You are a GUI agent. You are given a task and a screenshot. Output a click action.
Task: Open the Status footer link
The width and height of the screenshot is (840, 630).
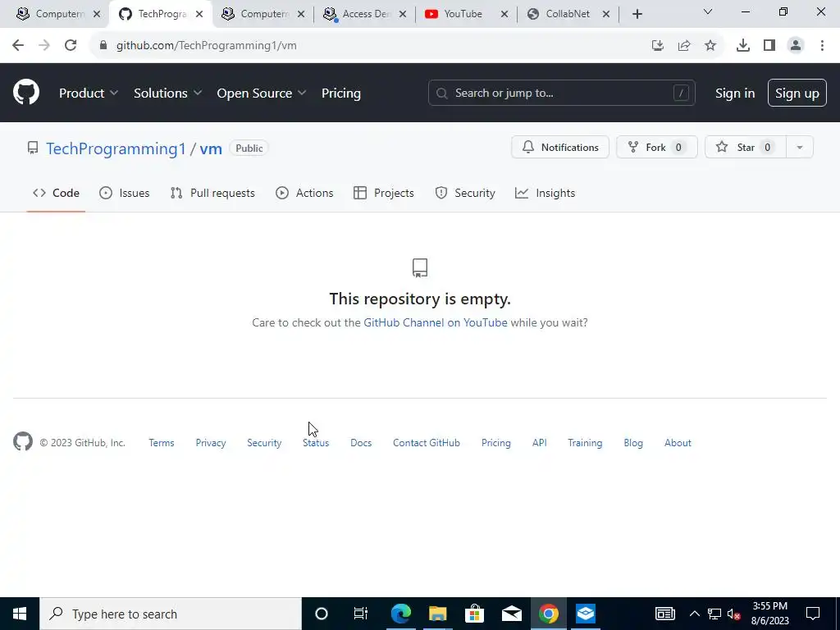click(316, 443)
